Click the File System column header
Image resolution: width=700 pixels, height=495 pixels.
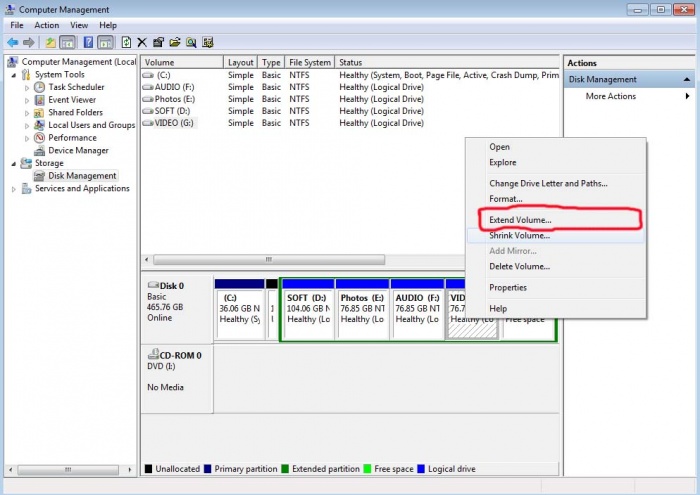coord(309,62)
